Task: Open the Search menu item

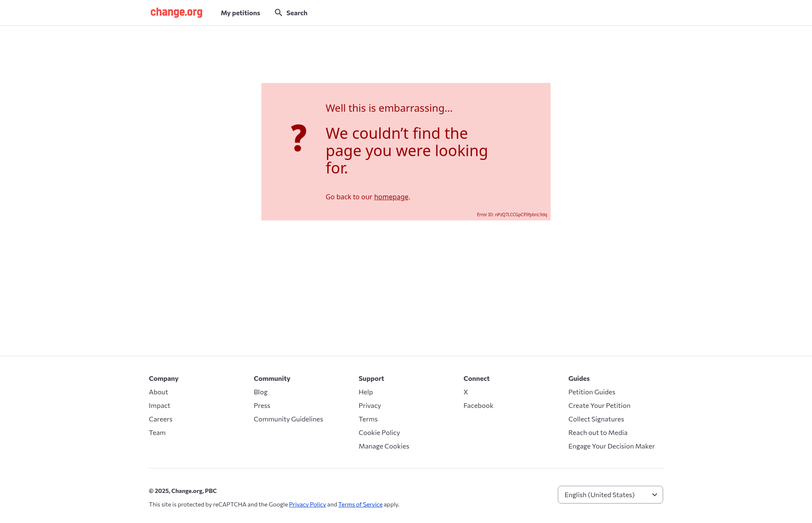Action: 291,13
